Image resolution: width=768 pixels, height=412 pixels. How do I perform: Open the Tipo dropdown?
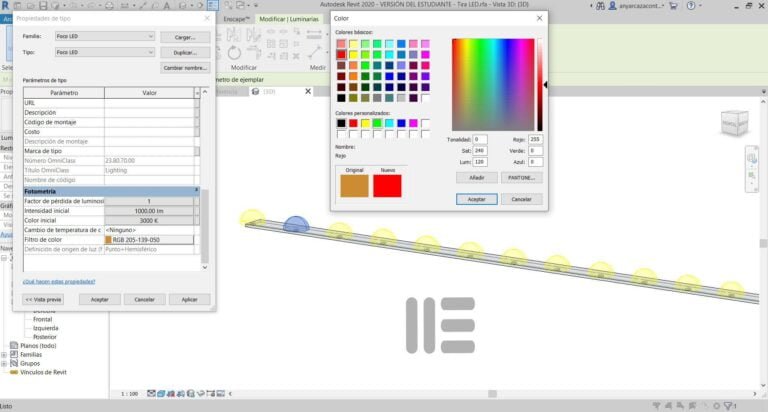[104, 51]
